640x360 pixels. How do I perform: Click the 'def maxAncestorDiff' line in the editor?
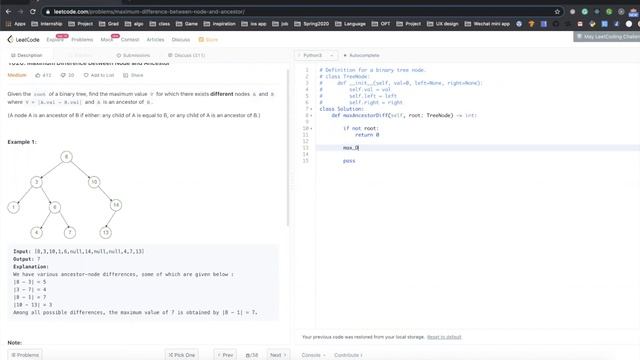tap(404, 116)
